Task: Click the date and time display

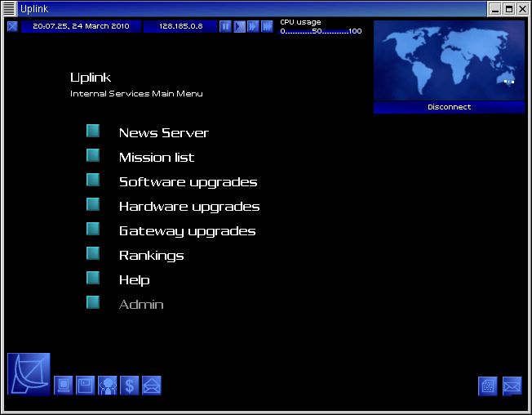Action: coord(81,26)
